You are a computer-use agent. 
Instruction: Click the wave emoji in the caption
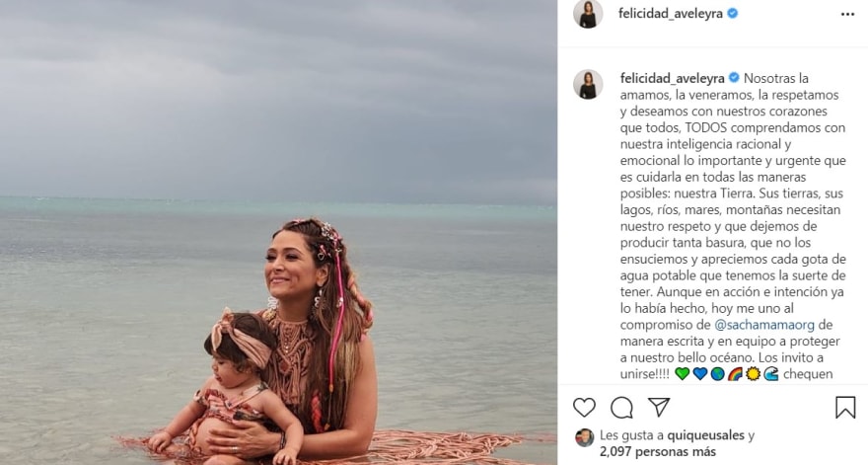tap(770, 374)
